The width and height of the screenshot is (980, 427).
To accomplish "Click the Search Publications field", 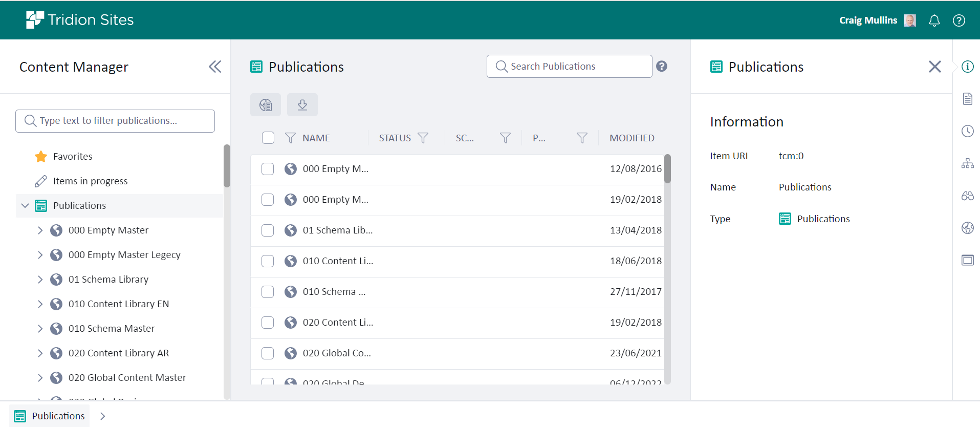I will pyautogui.click(x=569, y=66).
